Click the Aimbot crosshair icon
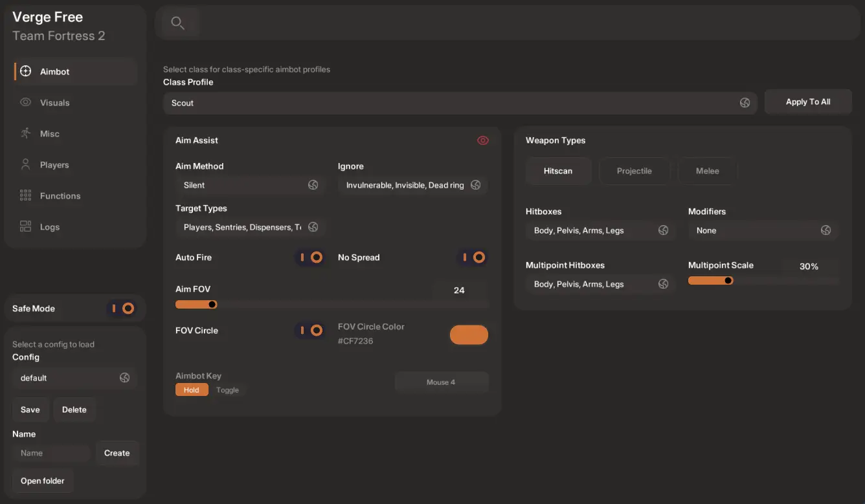The image size is (865, 504). [x=26, y=71]
